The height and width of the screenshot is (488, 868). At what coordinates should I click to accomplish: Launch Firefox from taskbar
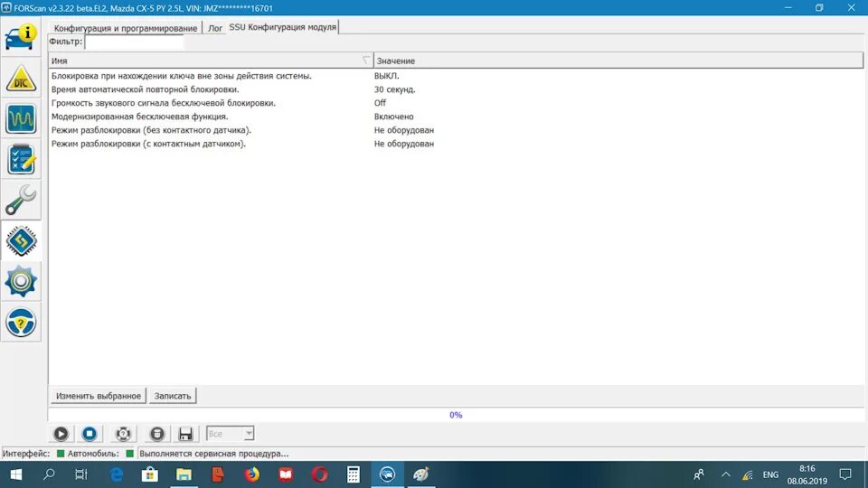coord(252,474)
